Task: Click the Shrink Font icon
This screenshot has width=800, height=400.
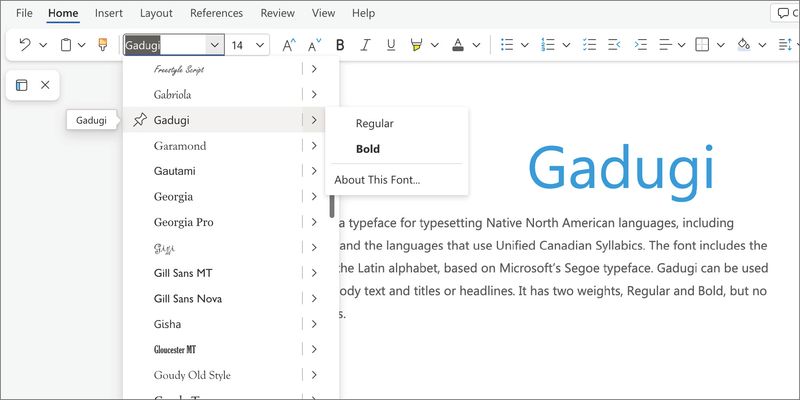Action: [x=315, y=45]
